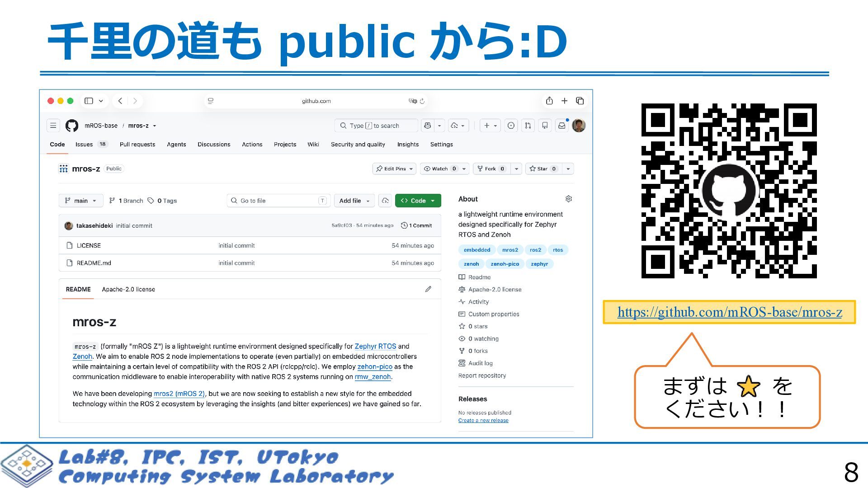Switch to the Actions tab
868x488 pixels.
[x=252, y=144]
